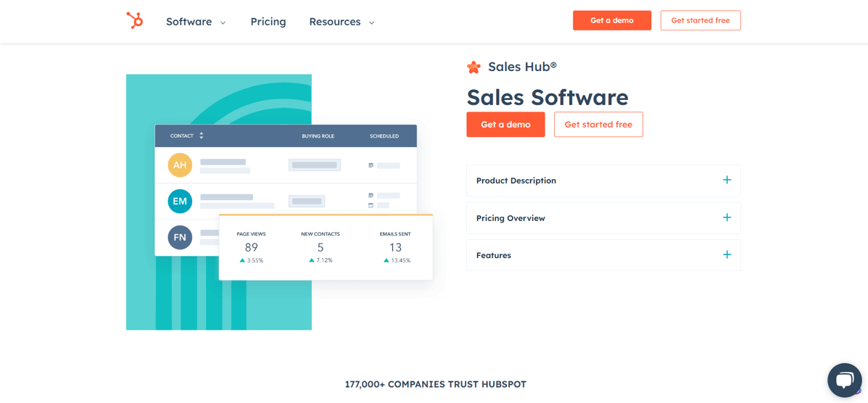Click the New Contacts value 5
The width and height of the screenshot is (868, 403).
(x=321, y=247)
